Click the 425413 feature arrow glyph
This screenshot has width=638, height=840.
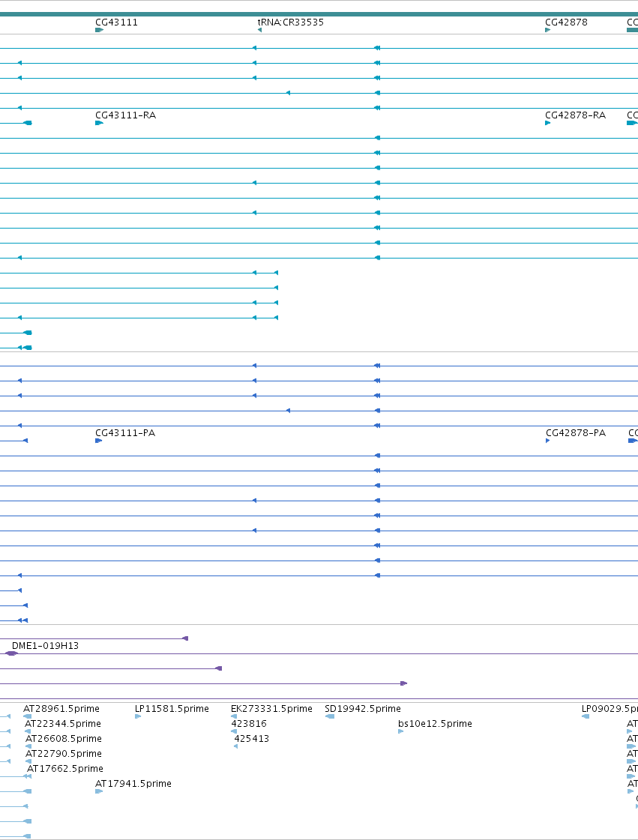[236, 746]
